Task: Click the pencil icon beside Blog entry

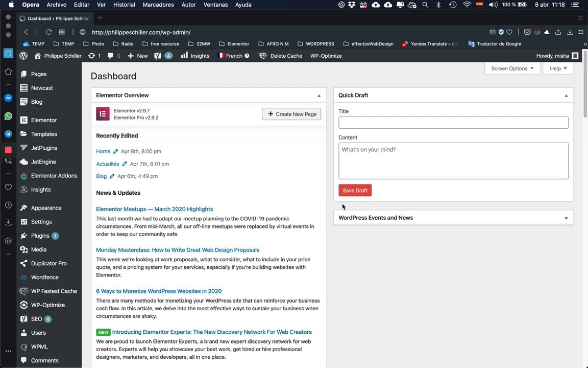Action: tap(112, 176)
